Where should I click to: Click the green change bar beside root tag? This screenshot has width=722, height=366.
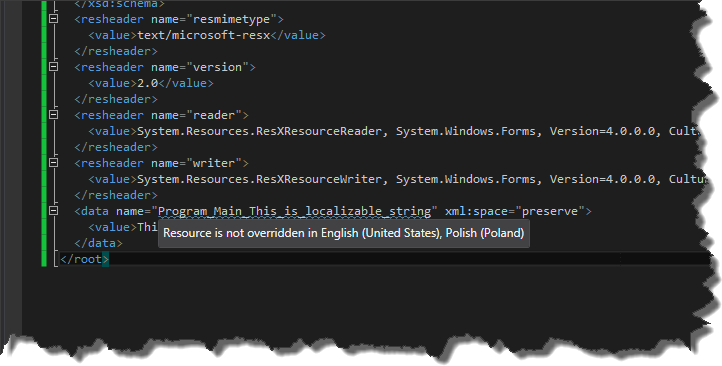(44, 259)
